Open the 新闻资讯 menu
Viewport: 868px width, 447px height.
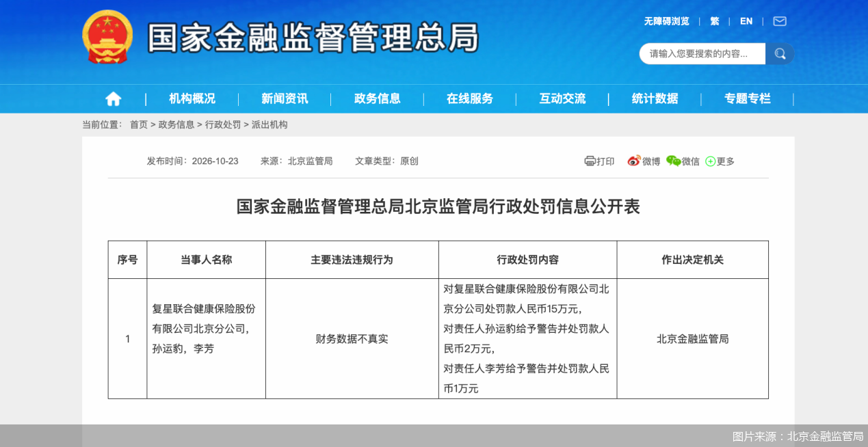(285, 98)
